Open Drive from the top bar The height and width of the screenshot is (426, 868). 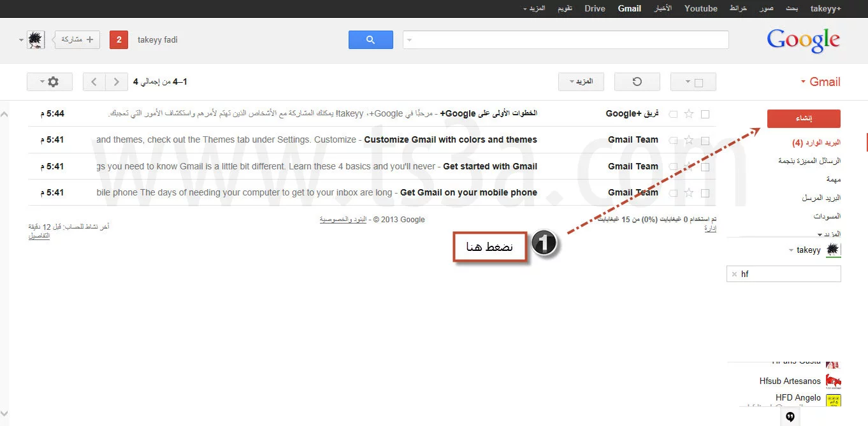pyautogui.click(x=595, y=9)
